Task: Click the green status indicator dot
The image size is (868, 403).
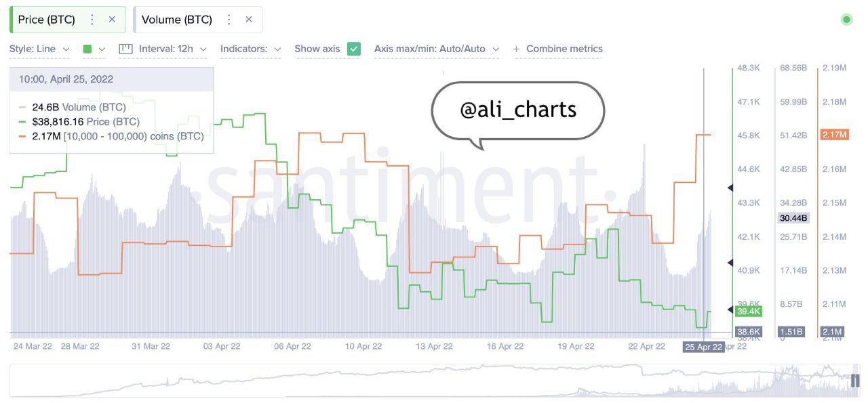Action: click(846, 20)
